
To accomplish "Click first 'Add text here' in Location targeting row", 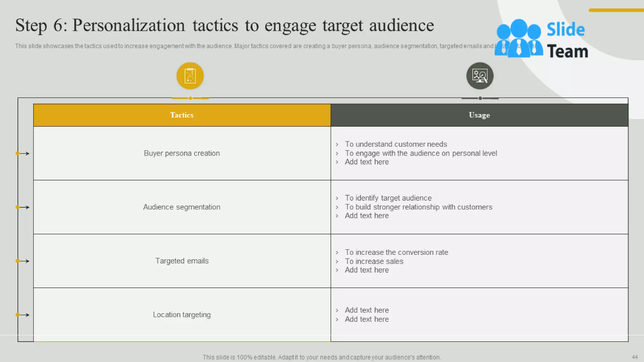I will [367, 310].
